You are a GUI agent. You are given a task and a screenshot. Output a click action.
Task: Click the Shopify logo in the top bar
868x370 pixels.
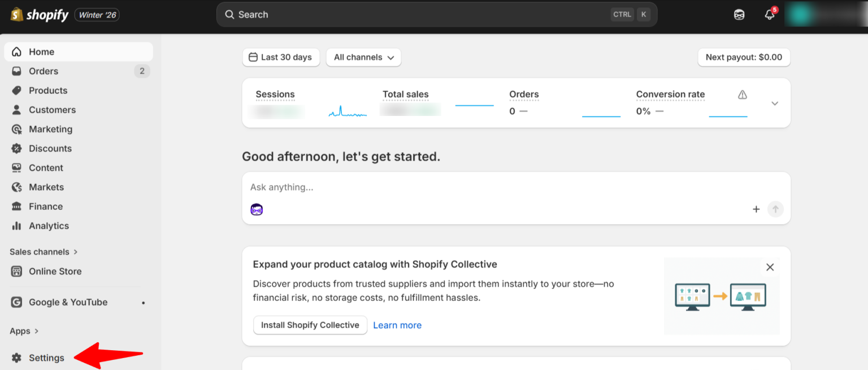click(x=40, y=15)
